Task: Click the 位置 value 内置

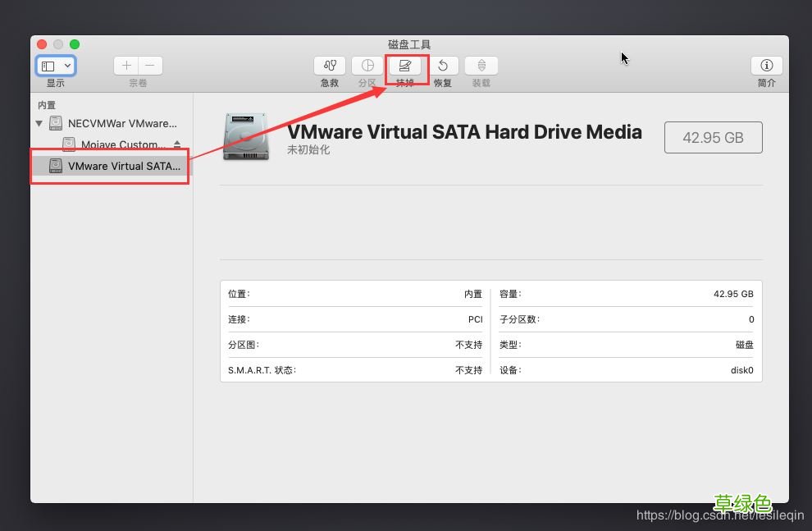Action: tap(472, 294)
